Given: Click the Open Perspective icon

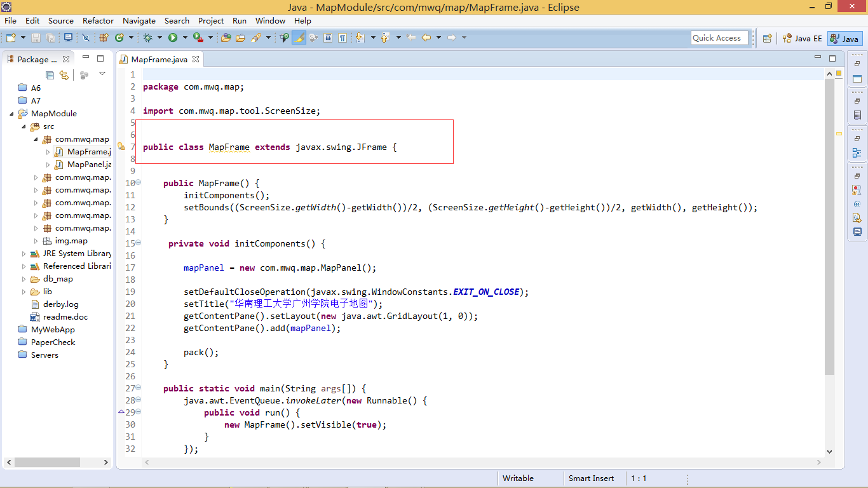Looking at the screenshot, I should (x=767, y=39).
